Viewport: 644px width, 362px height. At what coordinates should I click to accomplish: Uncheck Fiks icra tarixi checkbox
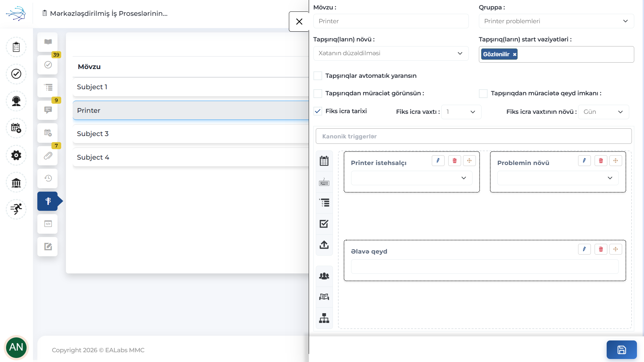(318, 111)
